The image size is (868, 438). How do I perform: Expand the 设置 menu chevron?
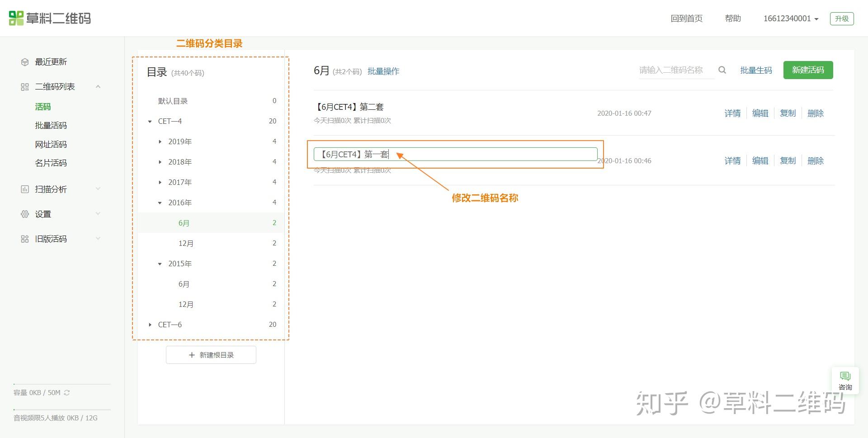[x=98, y=214]
